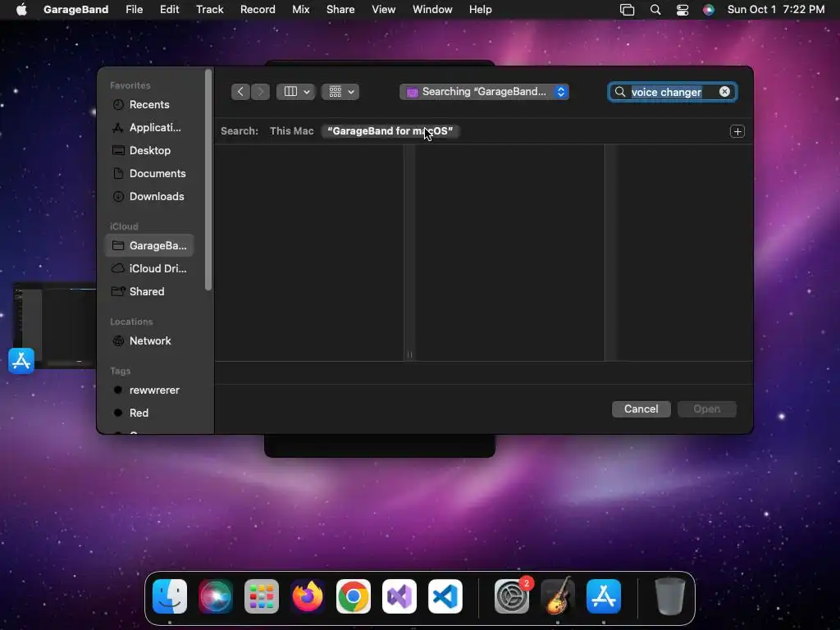This screenshot has width=840, height=630.
Task: Open the Window menu
Action: (432, 10)
